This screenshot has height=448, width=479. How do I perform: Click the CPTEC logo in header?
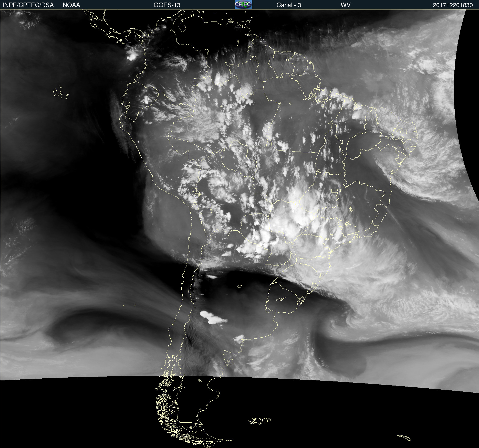tap(243, 5)
